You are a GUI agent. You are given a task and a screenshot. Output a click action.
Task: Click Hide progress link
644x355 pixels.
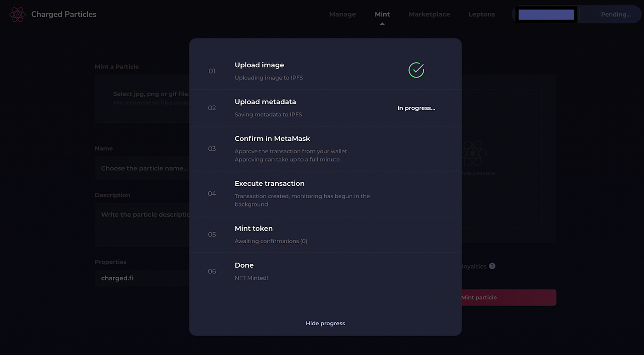coord(325,323)
